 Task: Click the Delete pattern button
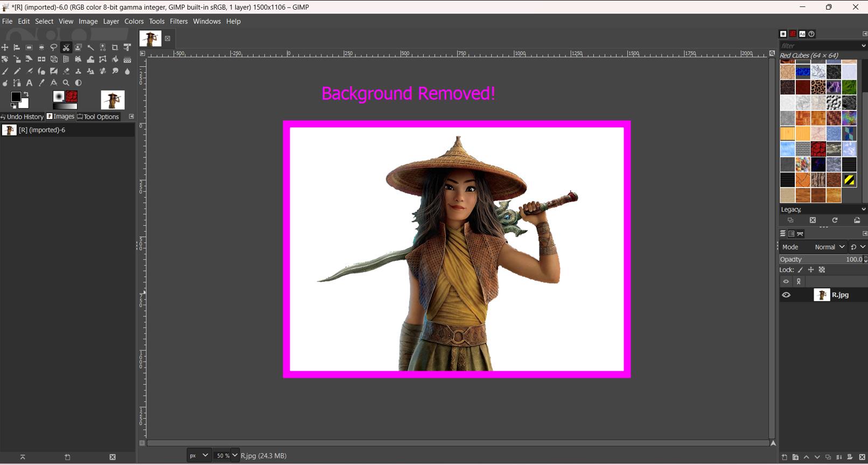(x=813, y=220)
